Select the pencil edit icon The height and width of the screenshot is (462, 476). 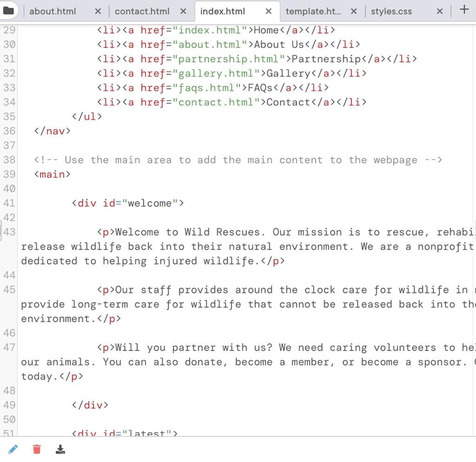coord(13,449)
